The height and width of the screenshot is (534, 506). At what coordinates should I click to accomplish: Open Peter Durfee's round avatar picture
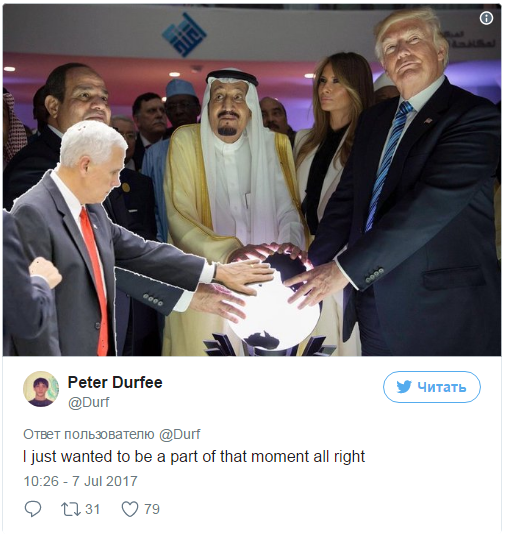[x=41, y=389]
